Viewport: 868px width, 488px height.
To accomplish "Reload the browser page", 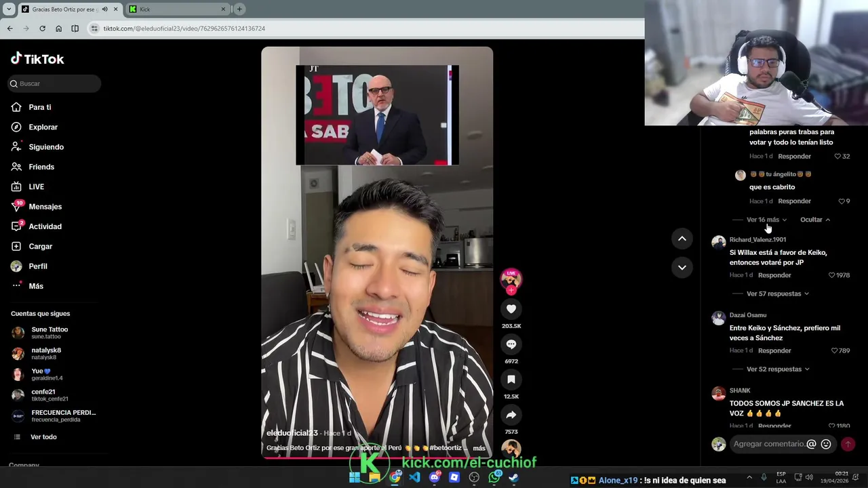I will [42, 28].
